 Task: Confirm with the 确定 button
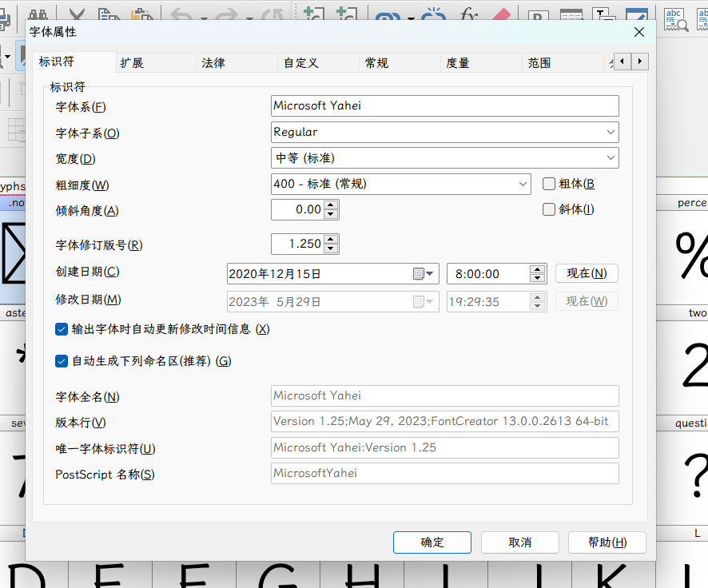432,542
